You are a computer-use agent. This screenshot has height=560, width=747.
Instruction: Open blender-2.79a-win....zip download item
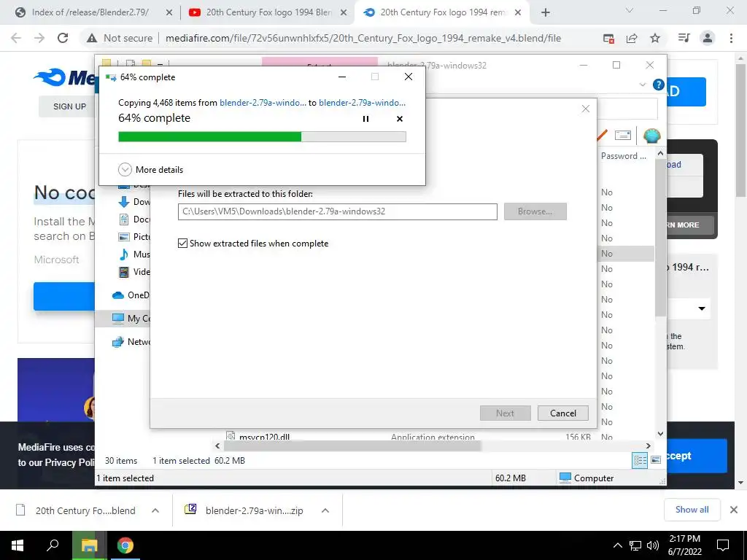pos(244,510)
